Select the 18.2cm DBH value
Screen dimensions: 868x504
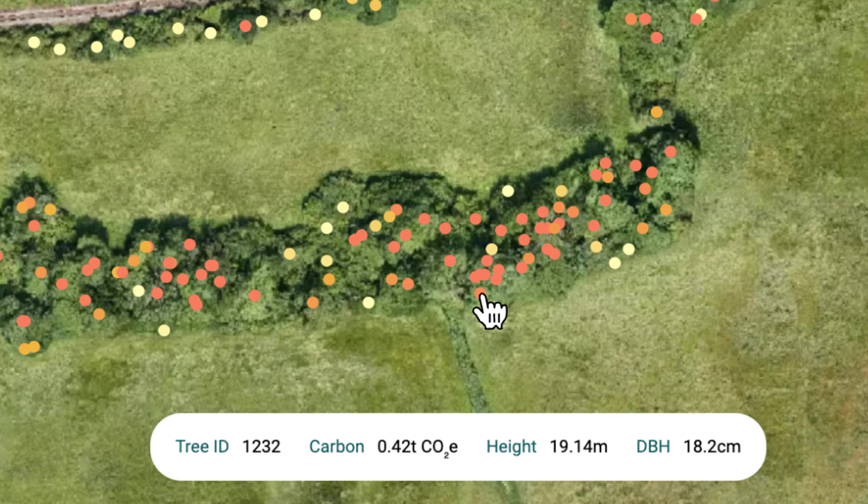[x=712, y=446]
